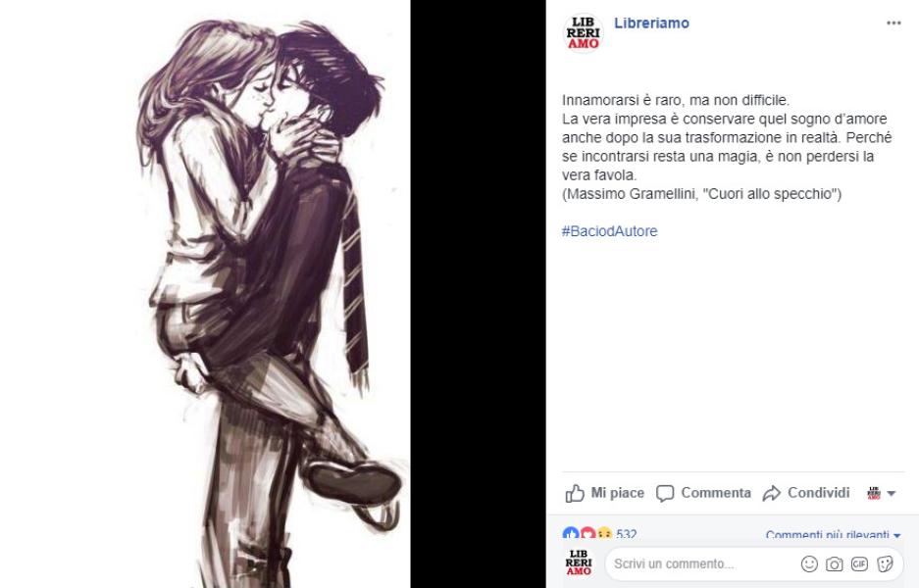Click the Condividi button label
Image resolution: width=919 pixels, height=588 pixels.
coord(818,493)
